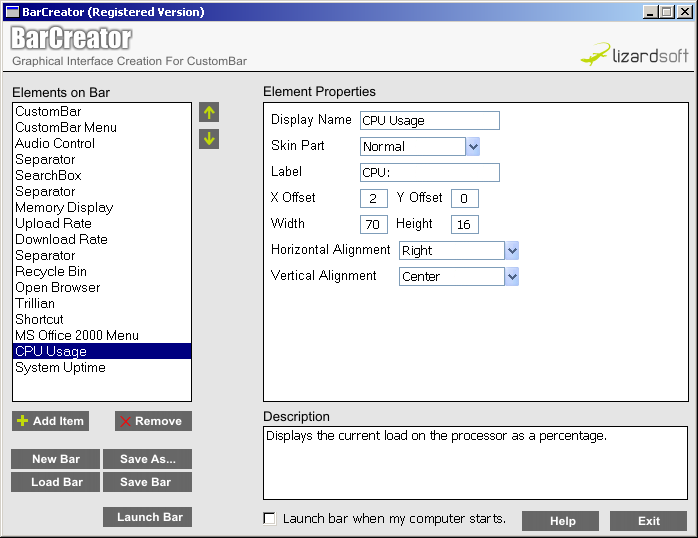Click the lizardsoft logo
Screen dimensions: 698x538
(634, 54)
